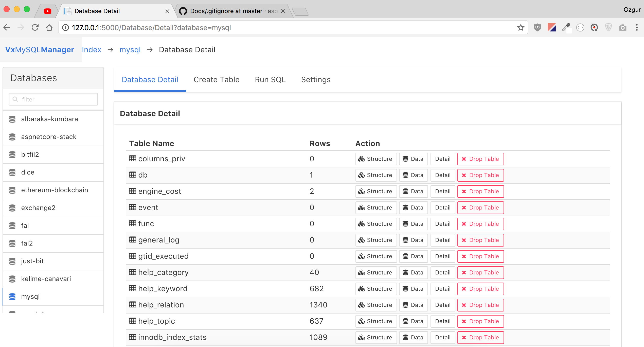Reload the page with refresh icon
644x347 pixels.
(x=35, y=27)
